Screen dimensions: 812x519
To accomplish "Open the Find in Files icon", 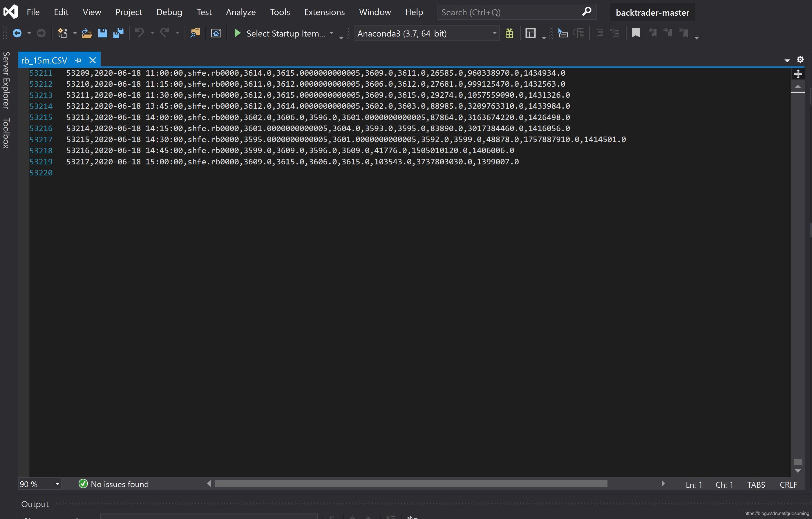I will click(x=195, y=33).
